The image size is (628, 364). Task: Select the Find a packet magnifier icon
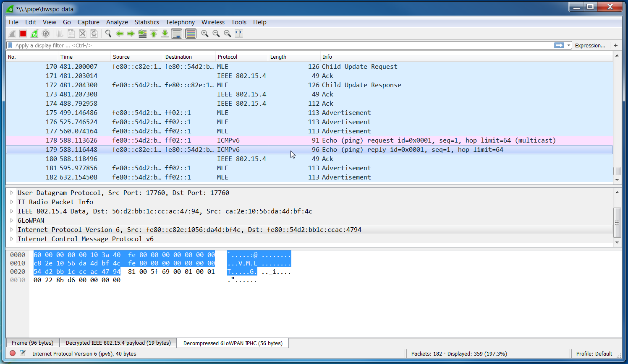coord(108,34)
